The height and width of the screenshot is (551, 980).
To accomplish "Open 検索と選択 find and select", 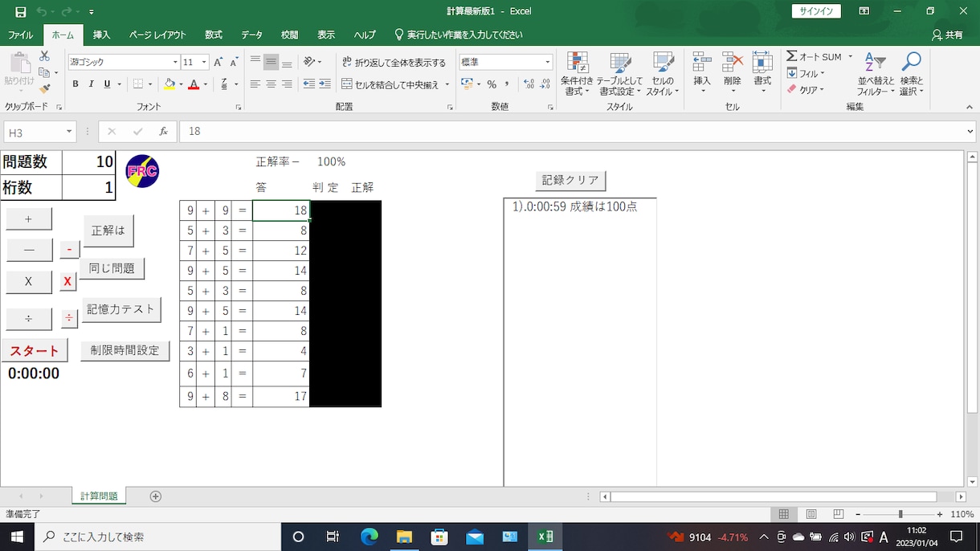I will [912, 74].
